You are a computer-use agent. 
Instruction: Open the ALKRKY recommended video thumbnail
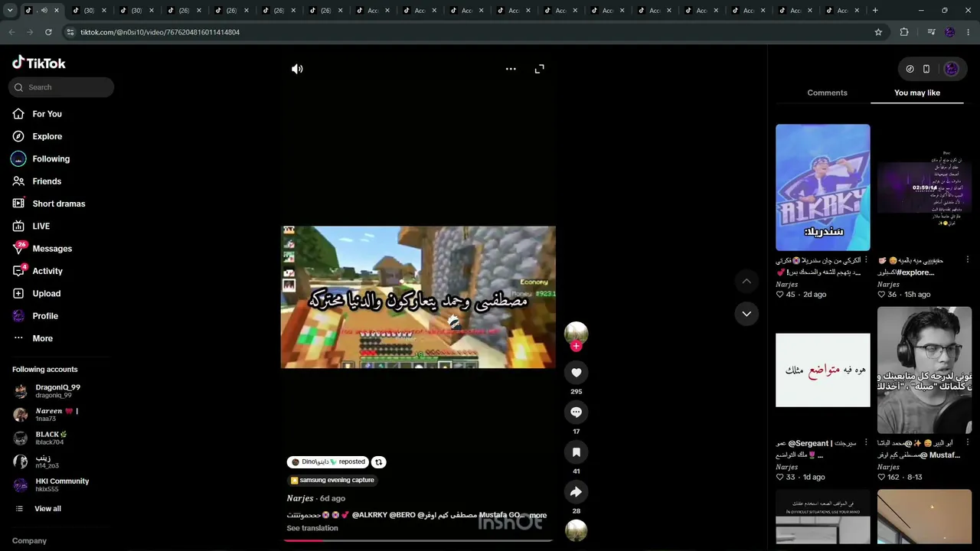coord(822,187)
